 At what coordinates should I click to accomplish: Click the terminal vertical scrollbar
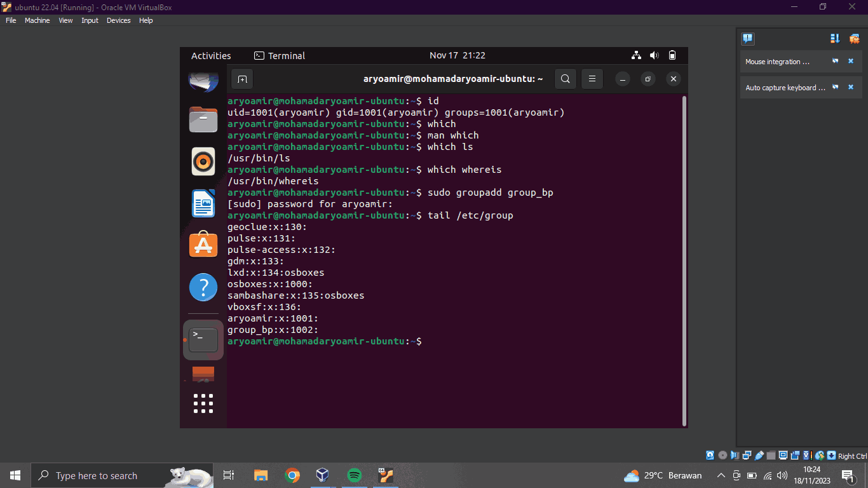click(x=684, y=261)
